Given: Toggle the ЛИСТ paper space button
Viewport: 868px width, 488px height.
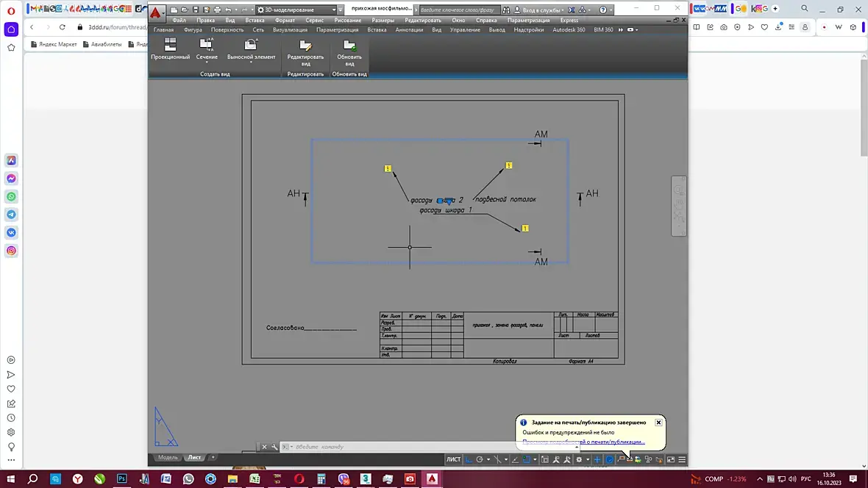Looking at the screenshot, I should [x=453, y=459].
